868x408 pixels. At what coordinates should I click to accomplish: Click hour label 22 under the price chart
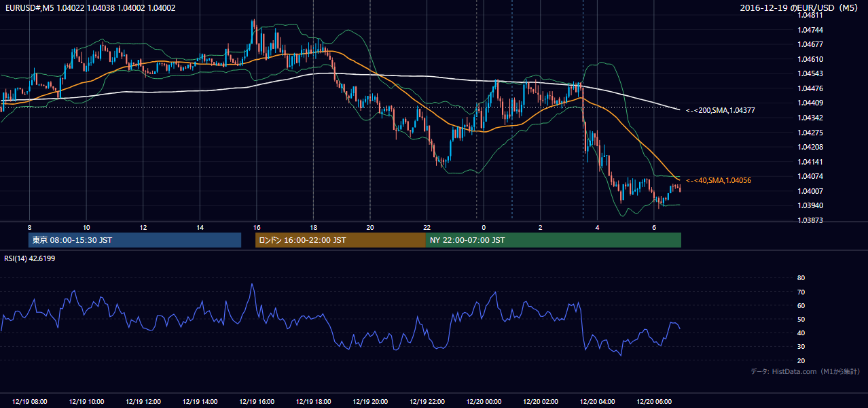427,227
